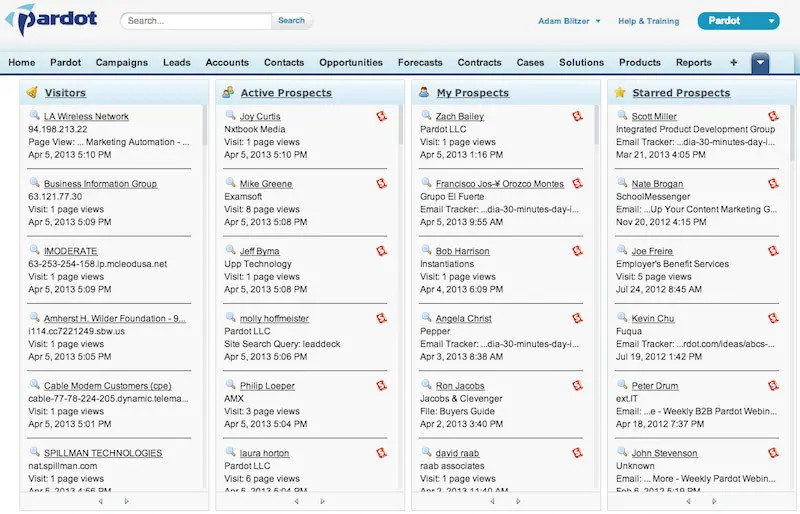800x514 pixels.
Task: Click the My Prospects person icon
Action: tap(424, 93)
